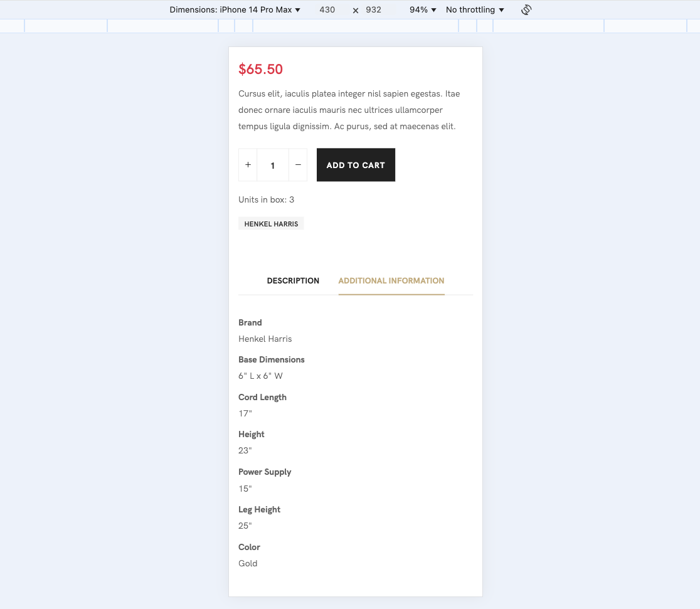
Task: Click the Power Supply label
Action: point(265,472)
